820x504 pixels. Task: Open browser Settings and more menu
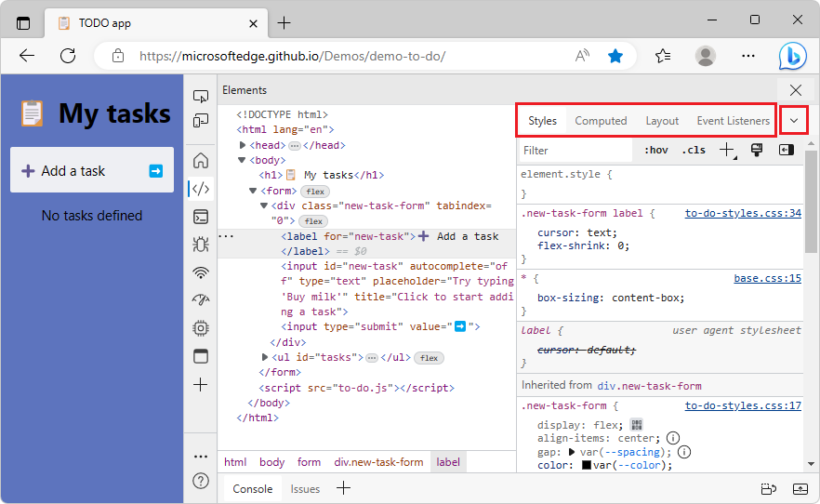tap(748, 56)
